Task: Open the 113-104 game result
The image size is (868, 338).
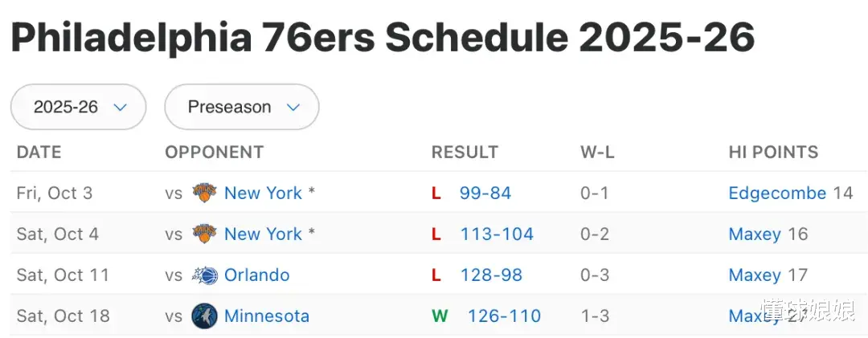Action: pyautogui.click(x=497, y=234)
